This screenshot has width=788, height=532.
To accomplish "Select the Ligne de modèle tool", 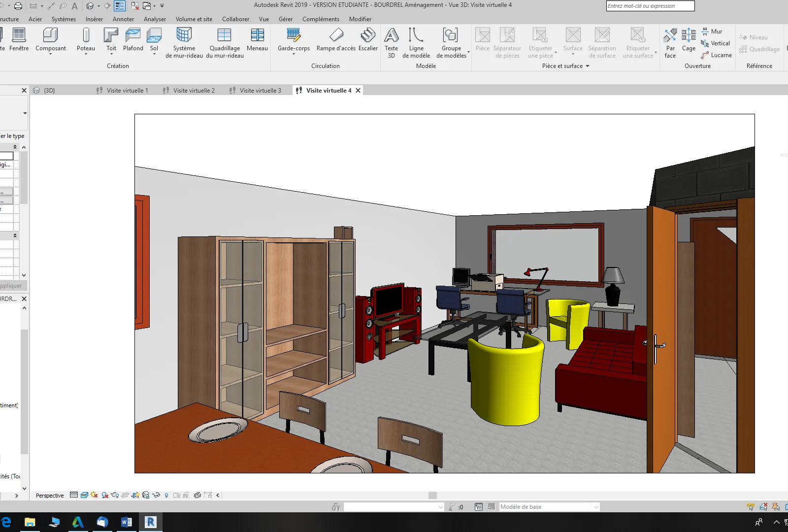I will click(416, 43).
